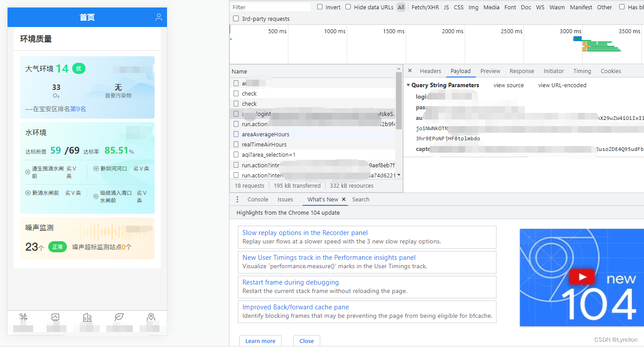Filter requests by Manifest type

pyautogui.click(x=581, y=7)
